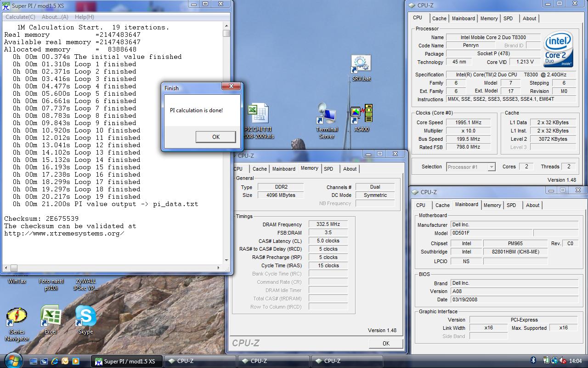Open About tab in the memory CPU-Z window
Viewport: 588px width, 368px height.
point(350,169)
